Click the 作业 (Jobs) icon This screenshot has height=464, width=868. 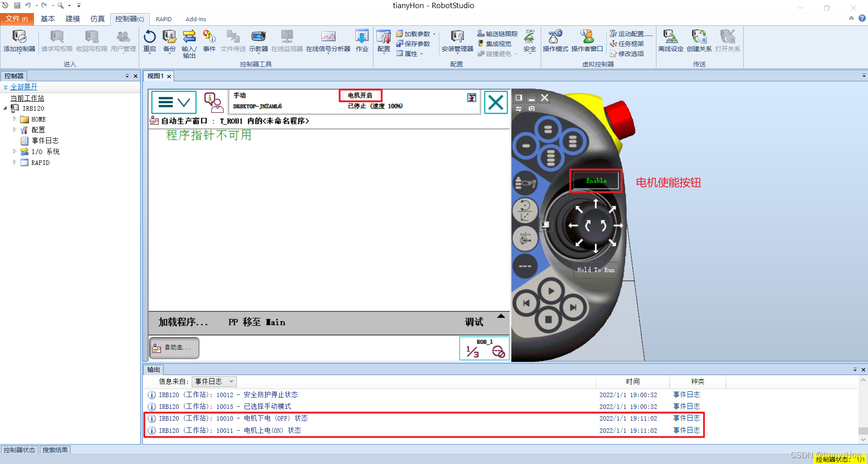[x=362, y=41]
